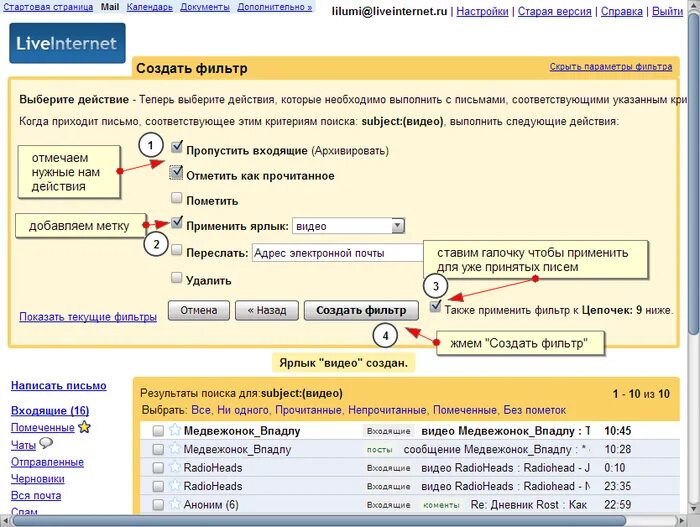Select Без пометок link

[x=534, y=410]
